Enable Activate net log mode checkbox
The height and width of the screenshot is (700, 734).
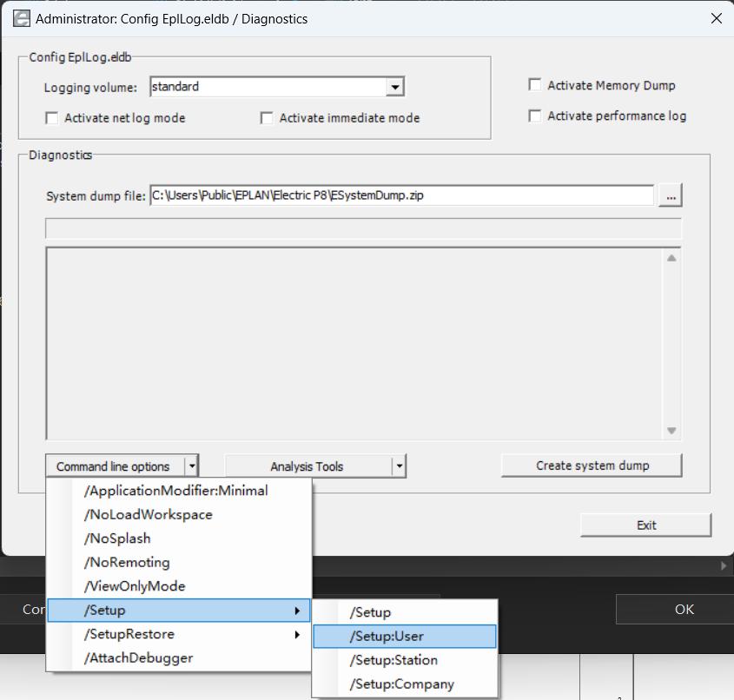pyautogui.click(x=52, y=118)
